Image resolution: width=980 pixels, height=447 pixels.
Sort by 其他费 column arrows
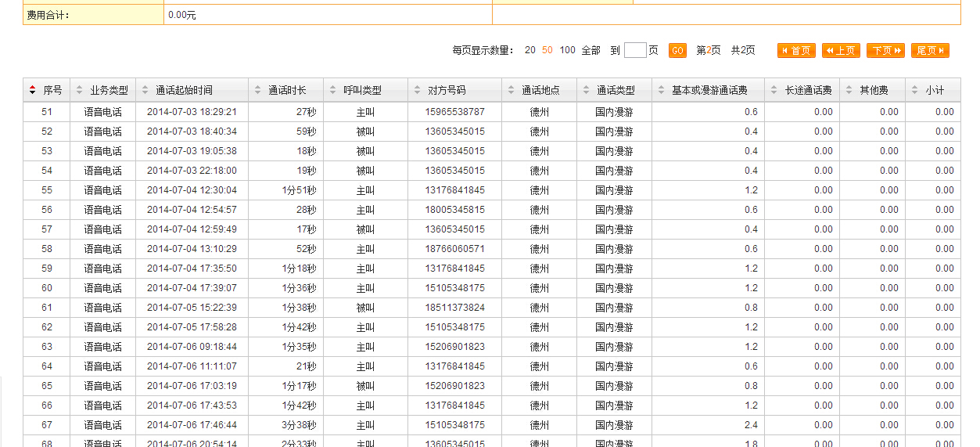click(x=849, y=90)
